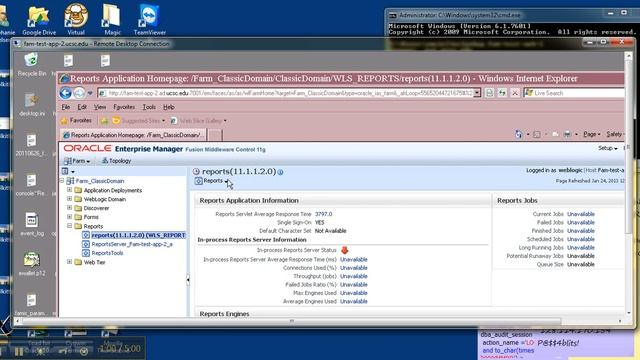Image resolution: width=640 pixels, height=360 pixels.
Task: Open the Farm dropdown menu
Action: 77,161
